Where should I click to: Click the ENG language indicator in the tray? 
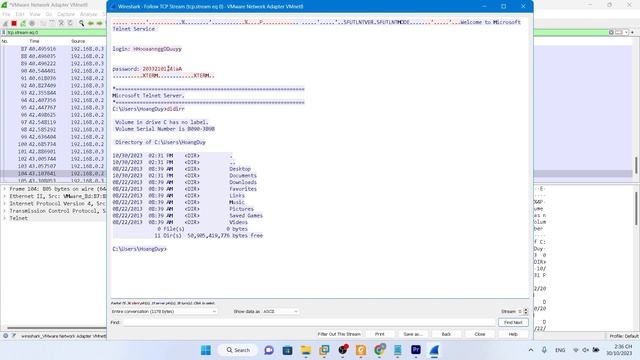pyautogui.click(x=560, y=350)
